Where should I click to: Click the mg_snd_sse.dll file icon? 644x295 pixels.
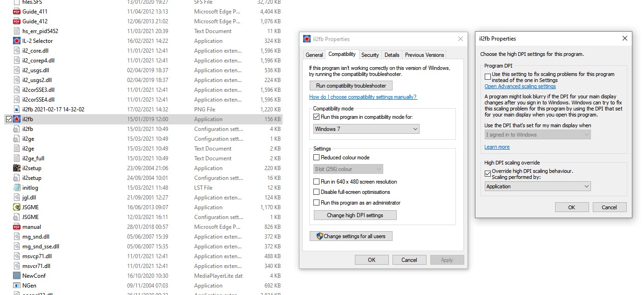[17, 246]
